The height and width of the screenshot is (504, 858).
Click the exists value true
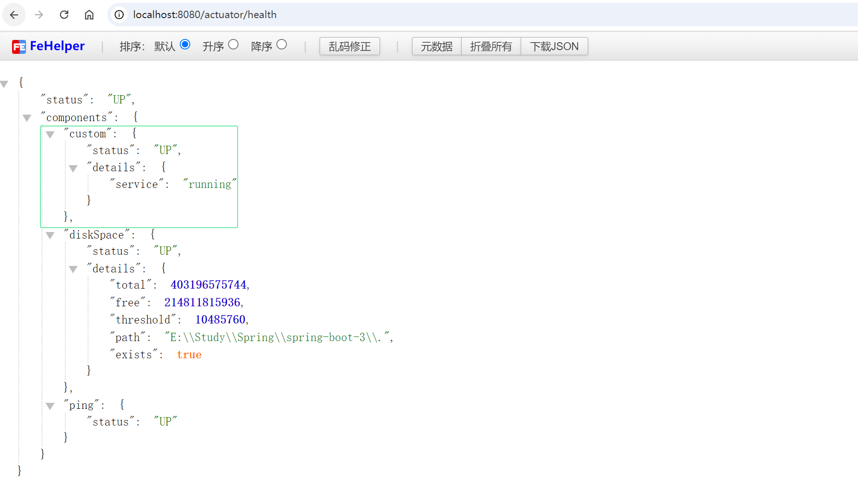pyautogui.click(x=189, y=355)
